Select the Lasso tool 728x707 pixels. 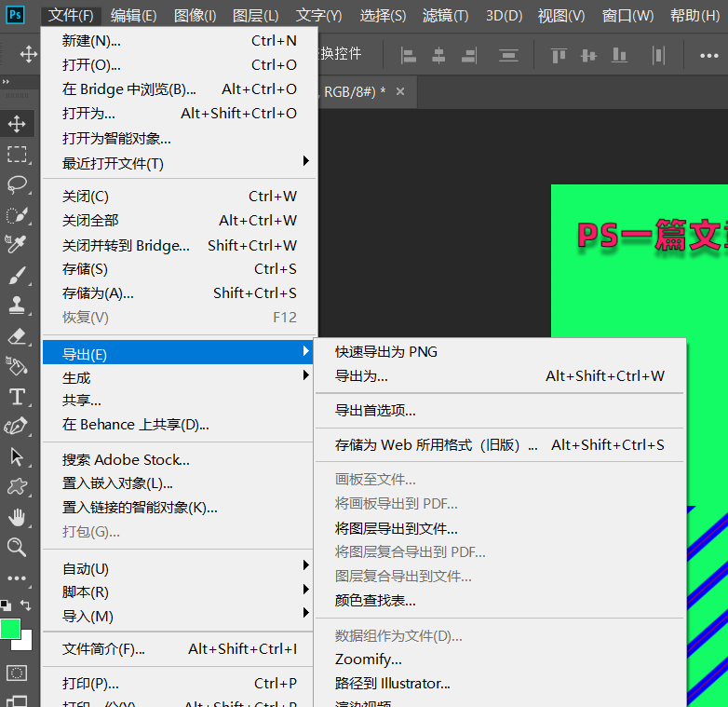(17, 184)
